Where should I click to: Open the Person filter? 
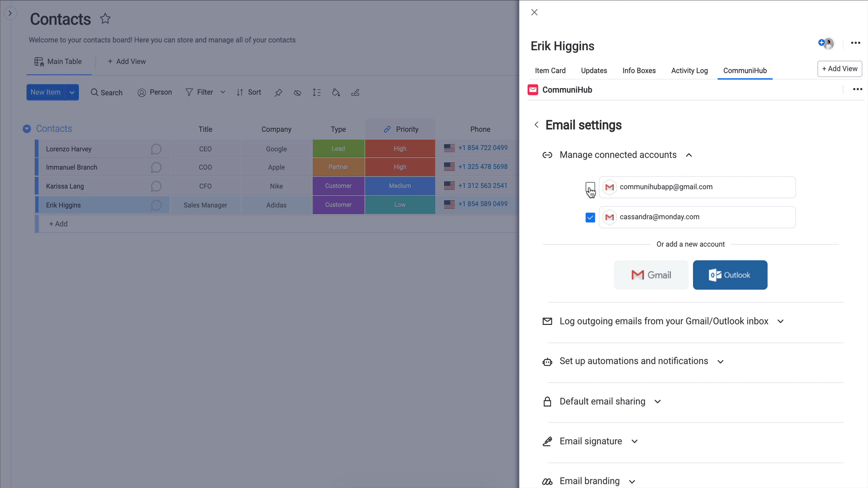pos(155,92)
